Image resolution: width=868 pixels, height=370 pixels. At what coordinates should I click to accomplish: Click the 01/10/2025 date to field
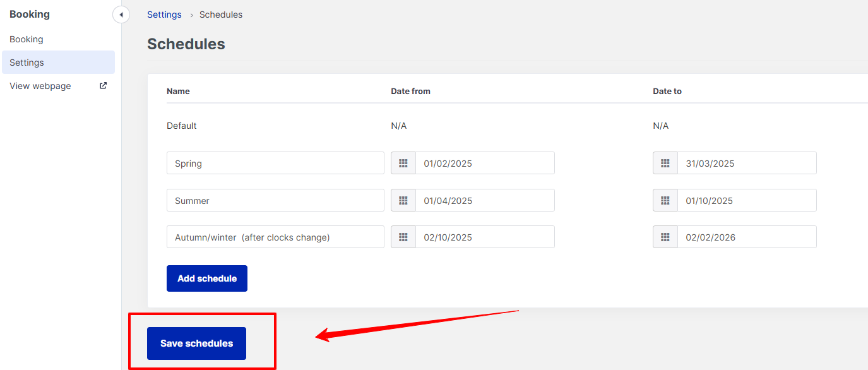[x=747, y=200]
